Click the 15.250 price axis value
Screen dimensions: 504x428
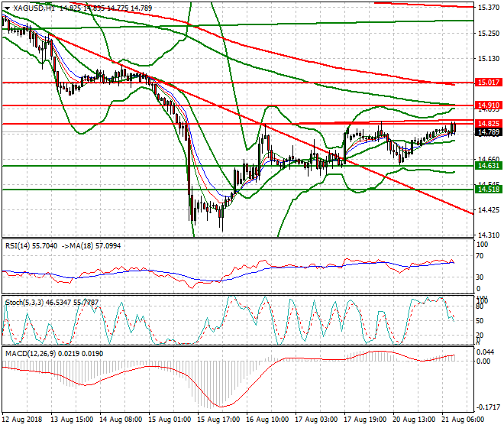pos(489,33)
